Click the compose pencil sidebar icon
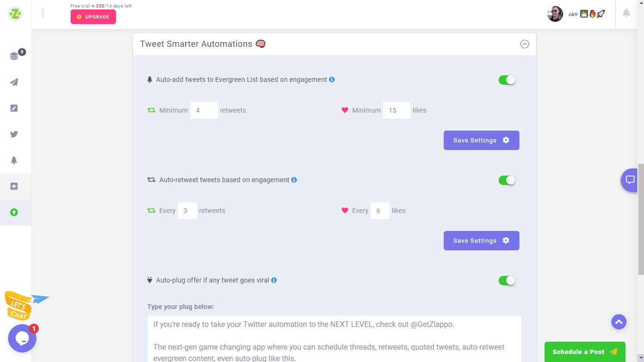This screenshot has height=362, width=644. 14,108
